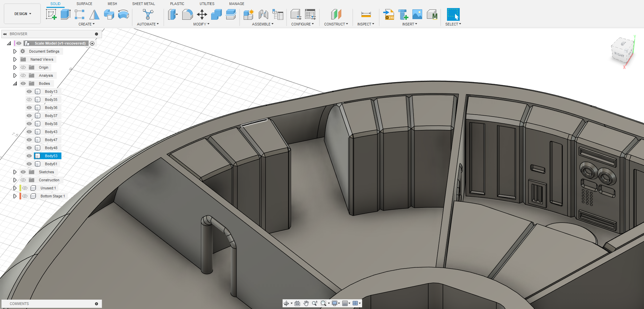
Task: Open the Configuration table icon
Action: [310, 14]
